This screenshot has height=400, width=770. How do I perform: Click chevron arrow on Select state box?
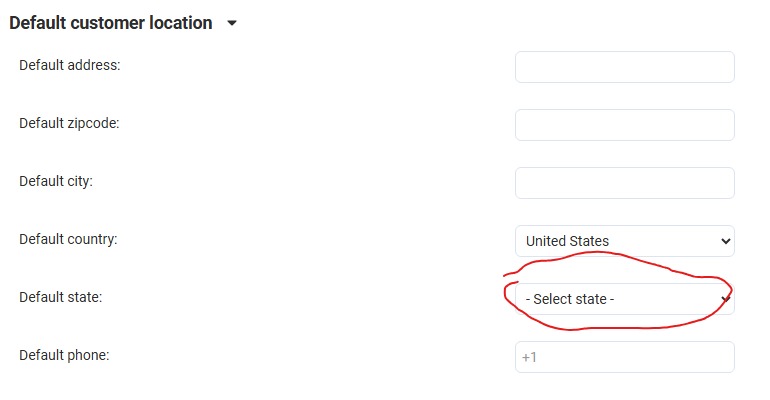click(x=725, y=299)
